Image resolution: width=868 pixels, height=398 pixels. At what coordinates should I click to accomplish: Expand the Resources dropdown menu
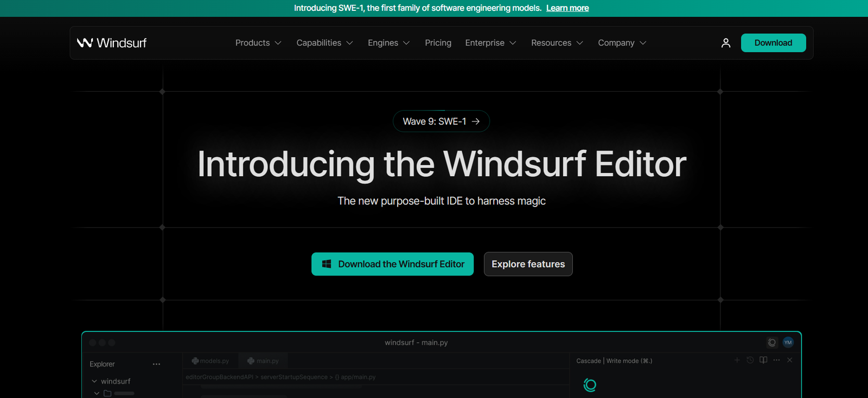pyautogui.click(x=557, y=43)
